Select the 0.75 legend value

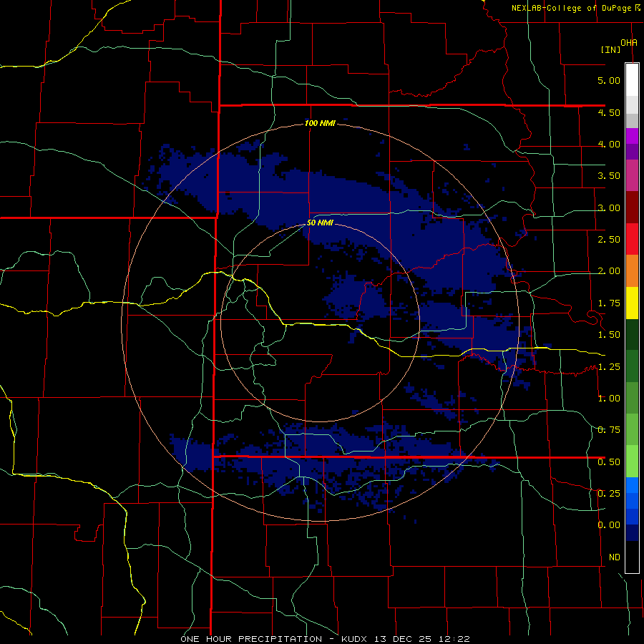click(609, 430)
